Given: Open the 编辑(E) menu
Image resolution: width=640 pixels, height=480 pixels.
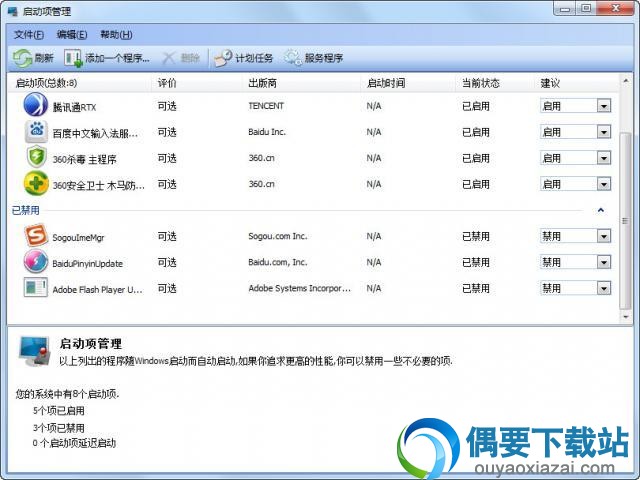Looking at the screenshot, I should point(72,35).
